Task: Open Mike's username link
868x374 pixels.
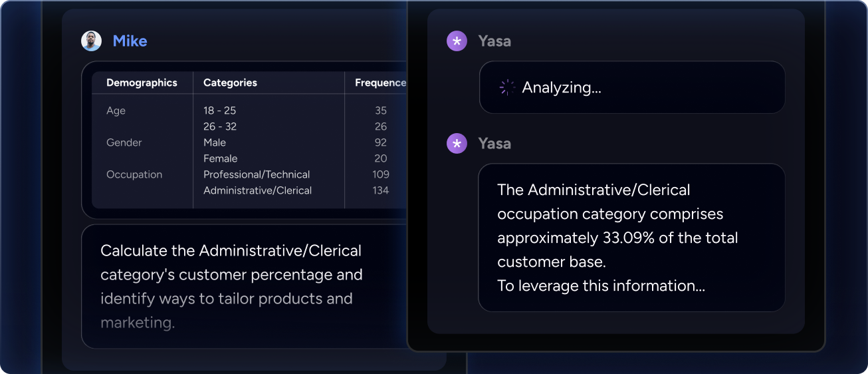Action: [x=130, y=41]
